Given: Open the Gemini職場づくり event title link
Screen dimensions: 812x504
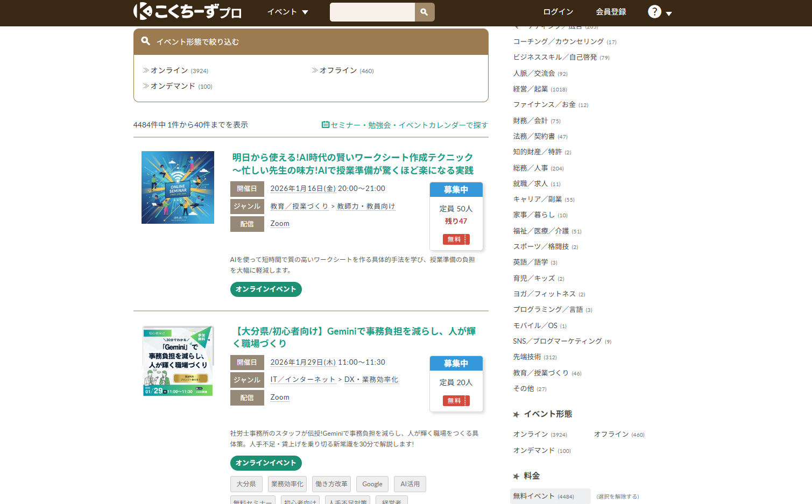Looking at the screenshot, I should pyautogui.click(x=357, y=338).
